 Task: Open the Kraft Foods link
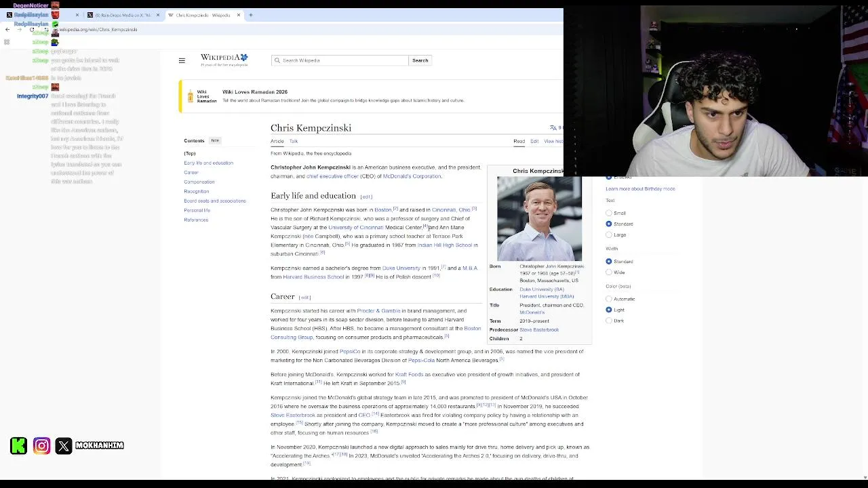pos(410,375)
